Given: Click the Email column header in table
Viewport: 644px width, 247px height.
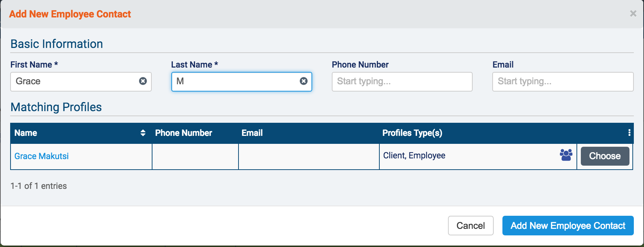Looking at the screenshot, I should [252, 133].
